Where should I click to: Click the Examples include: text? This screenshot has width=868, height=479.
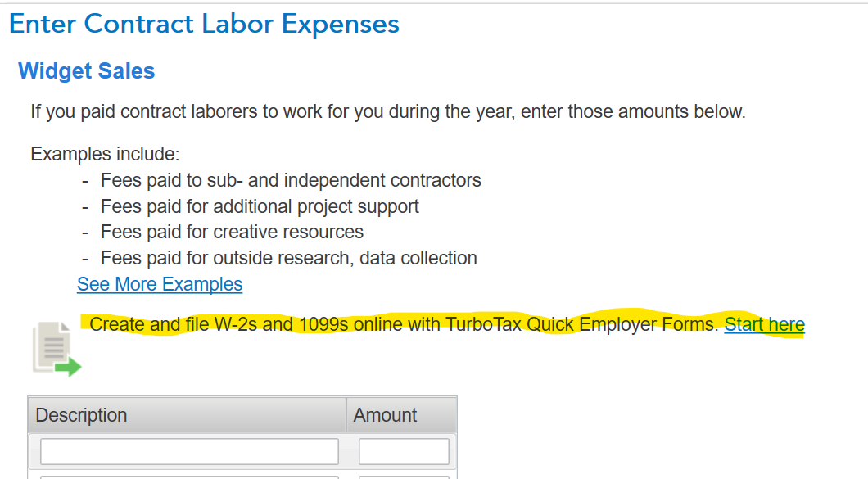tap(105, 154)
